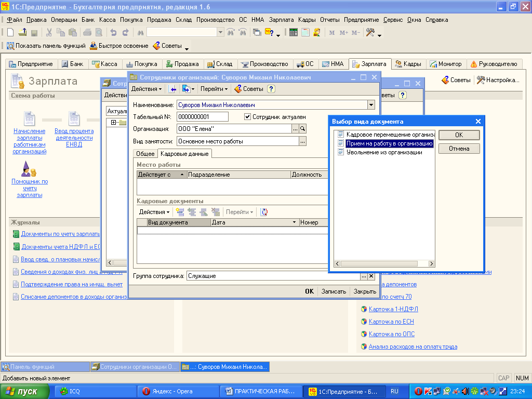
Task: Click the ellipsis button of Группа сотрудника field
Action: pos(364,276)
